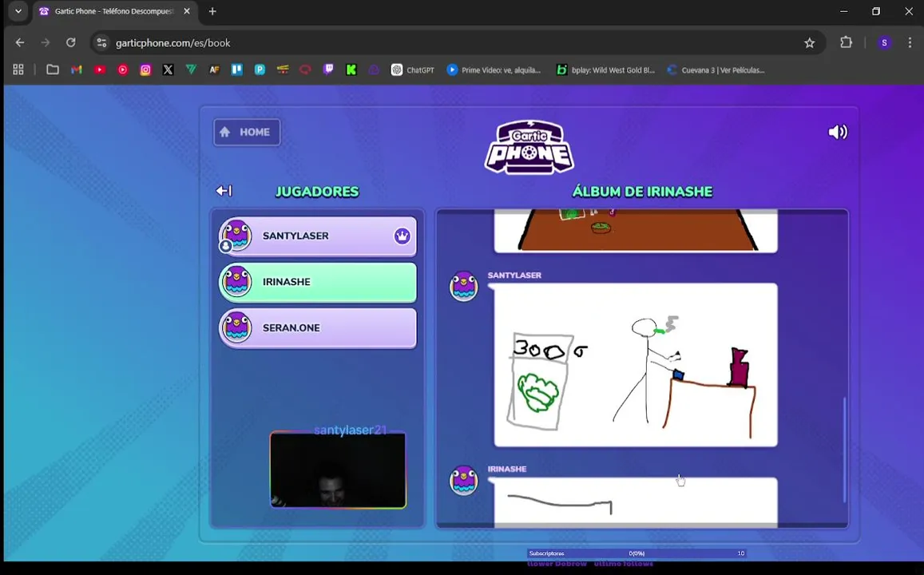Open the blue P bookmark icon
924x575 pixels.
tap(260, 69)
